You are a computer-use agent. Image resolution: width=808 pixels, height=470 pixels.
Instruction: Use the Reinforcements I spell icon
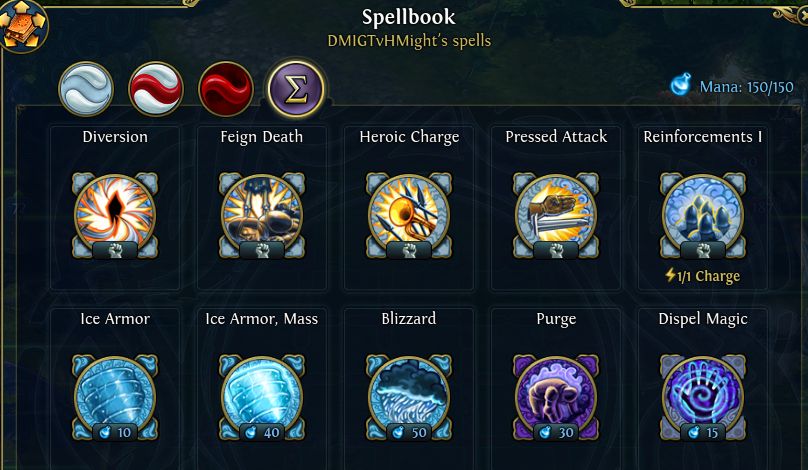tap(703, 215)
